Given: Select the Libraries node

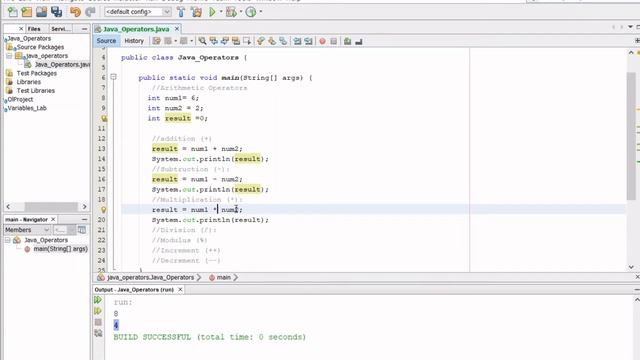Looking at the screenshot, I should pyautogui.click(x=29, y=82).
